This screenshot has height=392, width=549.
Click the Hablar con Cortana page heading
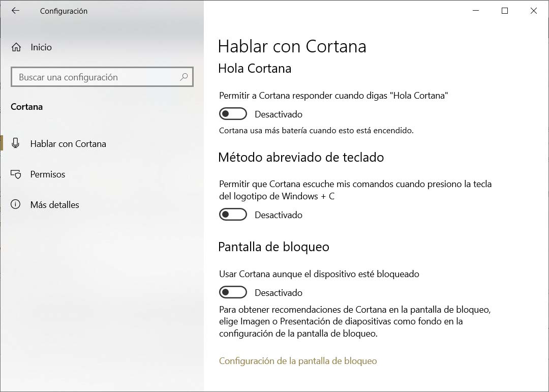coord(292,46)
